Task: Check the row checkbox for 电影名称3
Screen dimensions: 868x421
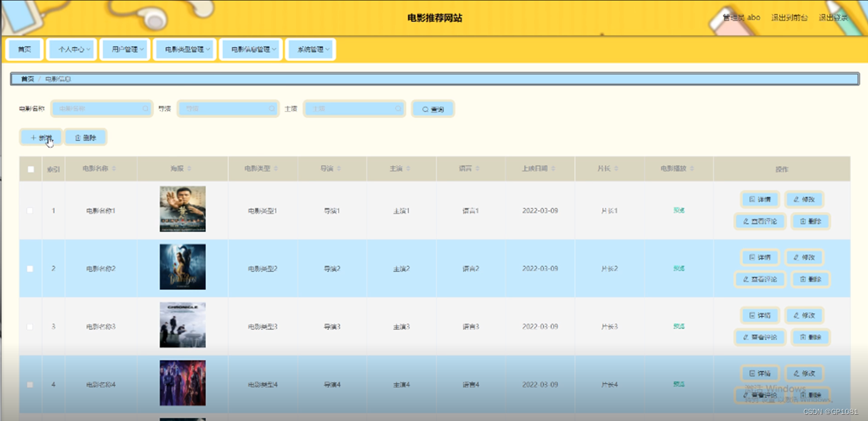Action: pos(29,326)
